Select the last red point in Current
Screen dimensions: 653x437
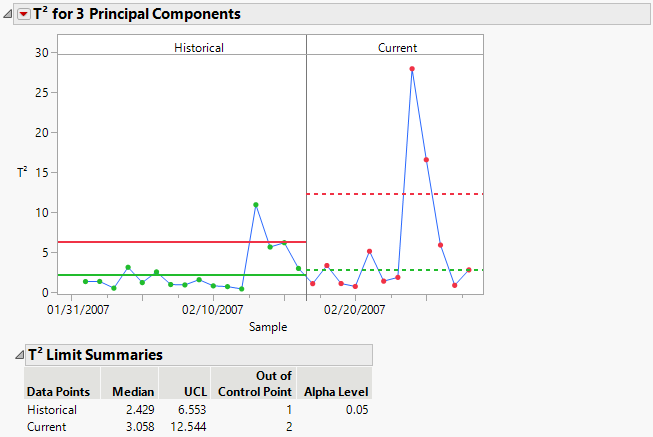(469, 270)
